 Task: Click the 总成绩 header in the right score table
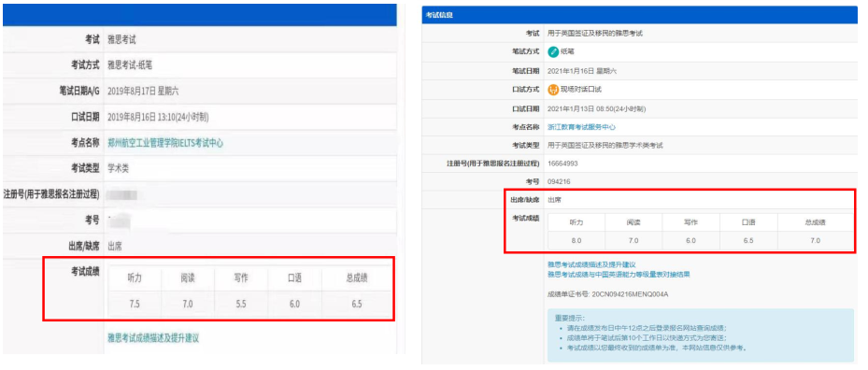815,222
